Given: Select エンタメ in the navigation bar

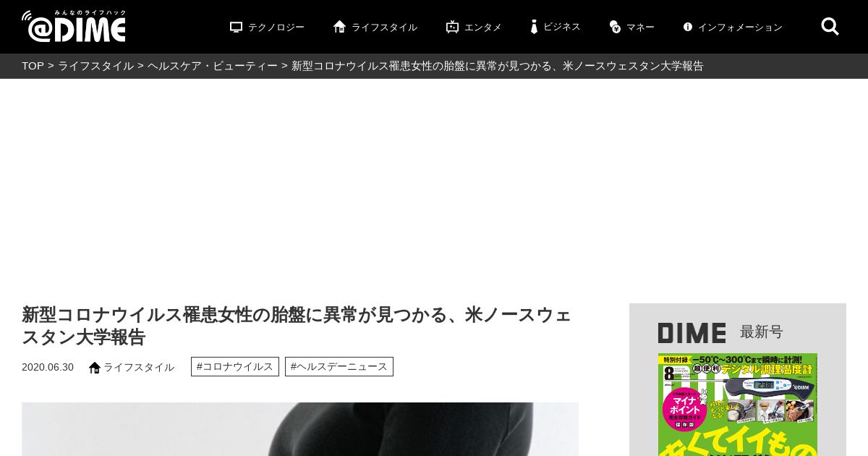Looking at the screenshot, I should click(x=483, y=28).
